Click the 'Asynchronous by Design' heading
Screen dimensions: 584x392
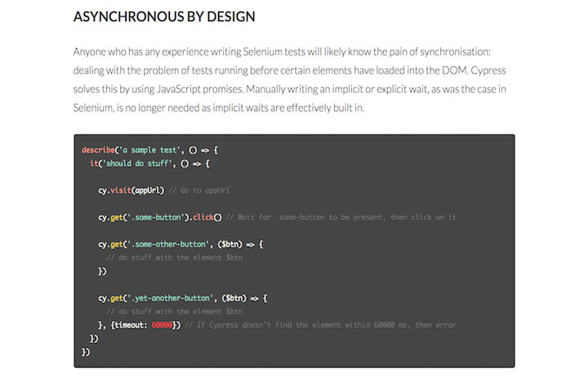pos(164,16)
